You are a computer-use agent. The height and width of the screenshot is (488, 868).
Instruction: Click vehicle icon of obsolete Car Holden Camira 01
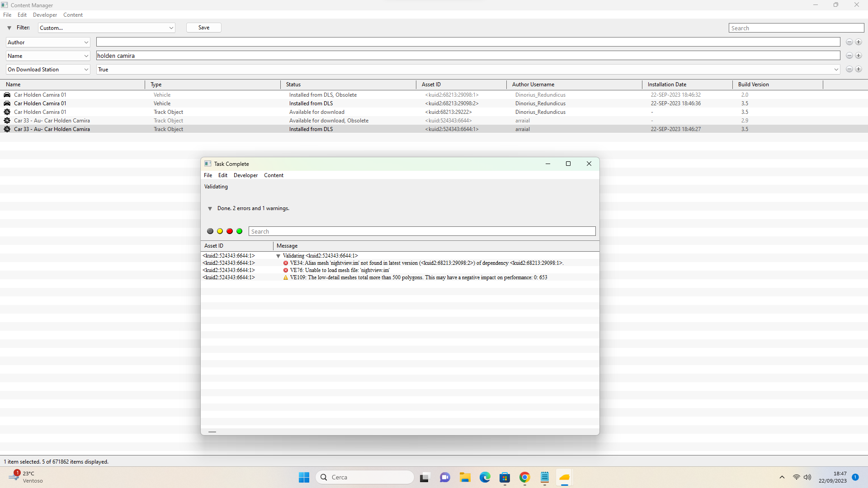pyautogui.click(x=7, y=95)
